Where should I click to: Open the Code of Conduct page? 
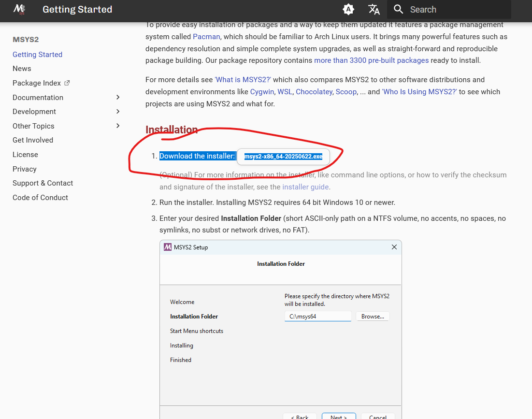point(41,198)
